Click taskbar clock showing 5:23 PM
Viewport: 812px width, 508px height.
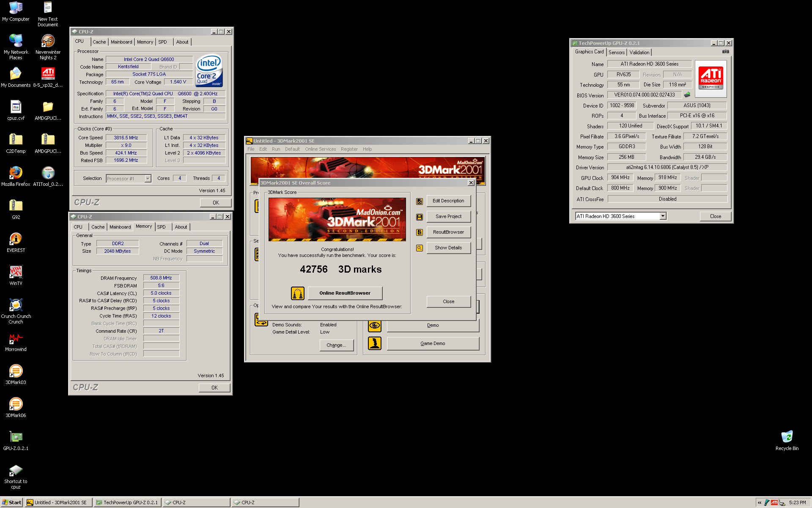[x=797, y=502]
